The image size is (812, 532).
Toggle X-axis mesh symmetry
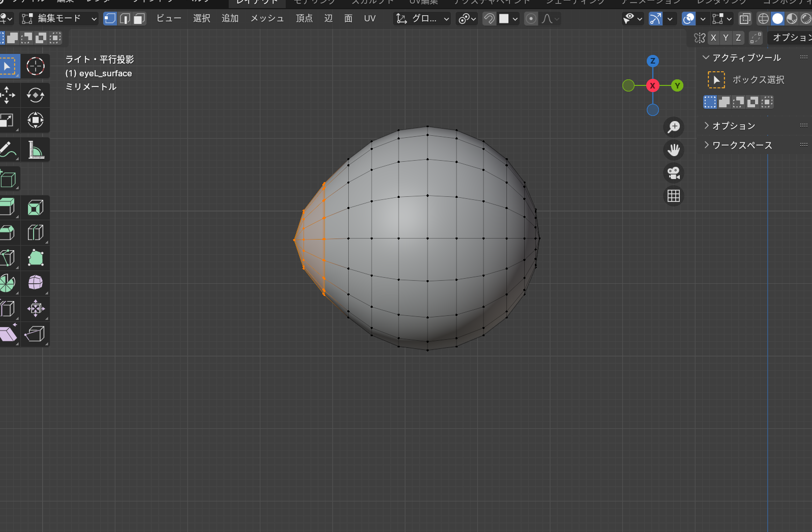tap(713, 38)
